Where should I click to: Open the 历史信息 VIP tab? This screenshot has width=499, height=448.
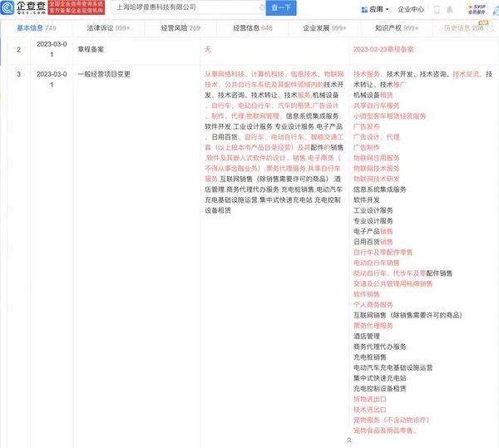tap(466, 28)
